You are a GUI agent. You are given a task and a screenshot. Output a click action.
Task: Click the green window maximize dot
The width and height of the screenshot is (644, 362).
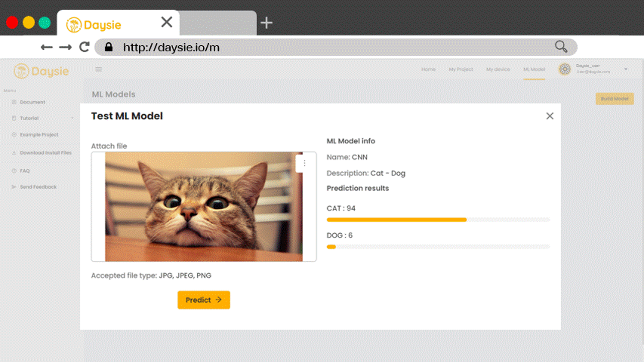click(x=45, y=23)
